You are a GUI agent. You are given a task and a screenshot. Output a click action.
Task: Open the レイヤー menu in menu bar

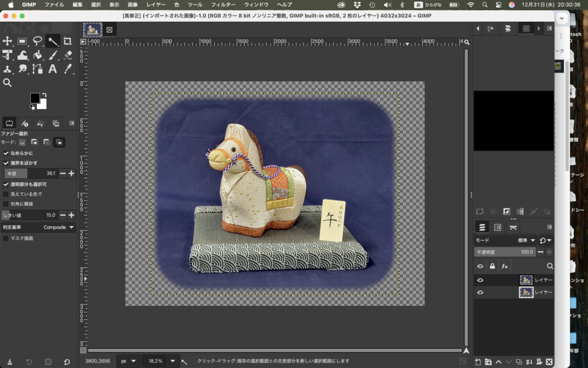pos(156,5)
